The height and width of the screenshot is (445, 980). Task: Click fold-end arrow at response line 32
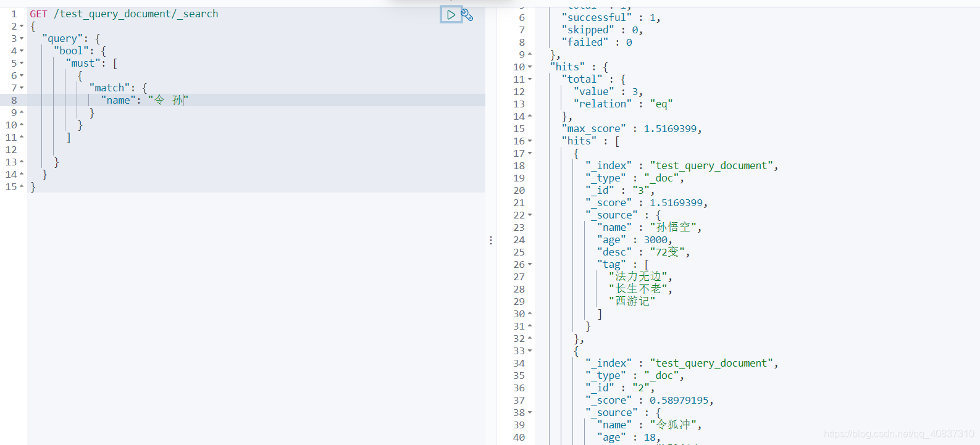pyautogui.click(x=530, y=338)
